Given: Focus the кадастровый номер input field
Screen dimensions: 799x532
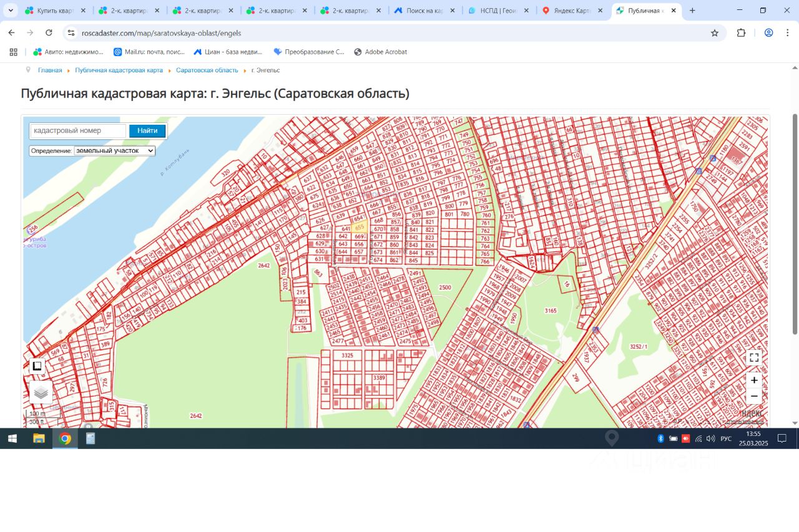Looking at the screenshot, I should tap(78, 131).
